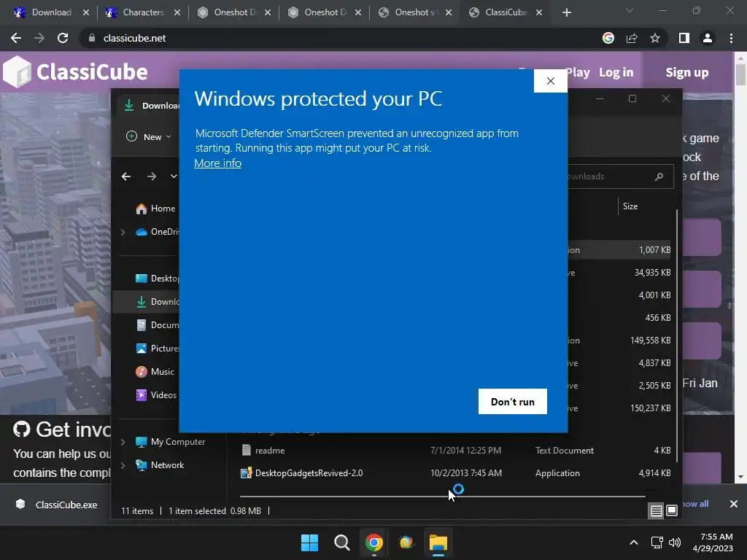Go forward in Chrome browser
The height and width of the screenshot is (560, 747).
39,38
